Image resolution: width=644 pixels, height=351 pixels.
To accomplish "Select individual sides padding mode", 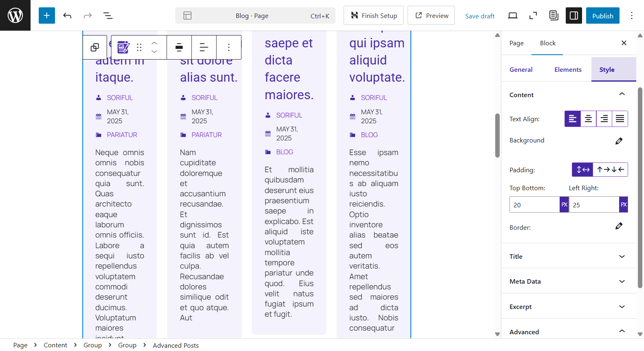I will point(610,169).
